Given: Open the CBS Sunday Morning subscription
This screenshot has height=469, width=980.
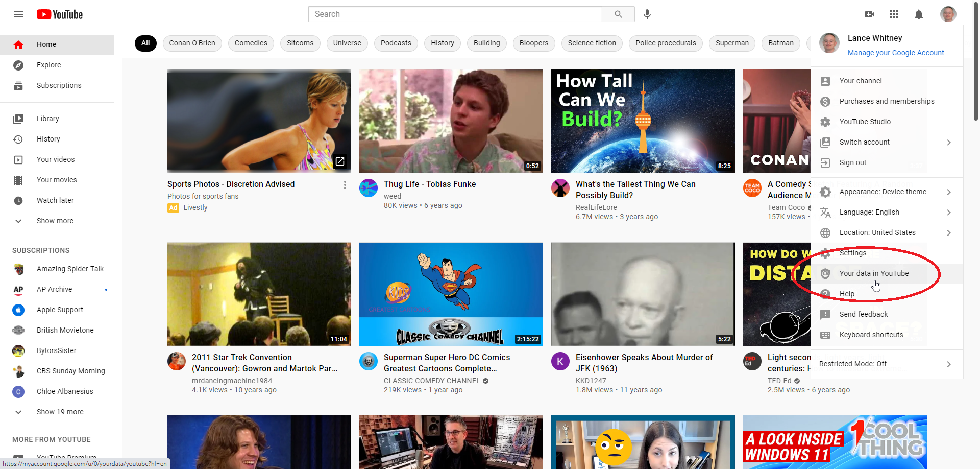Looking at the screenshot, I should point(57,371).
